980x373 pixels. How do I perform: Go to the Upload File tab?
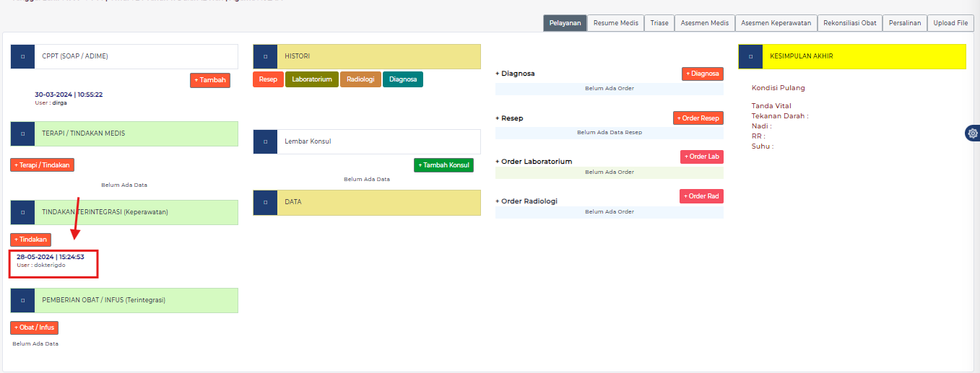[x=950, y=23]
